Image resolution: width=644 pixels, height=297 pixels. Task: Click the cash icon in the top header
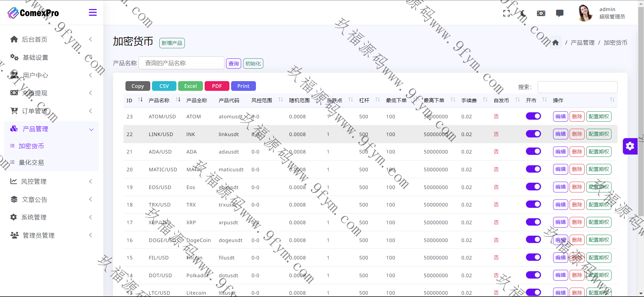(541, 13)
